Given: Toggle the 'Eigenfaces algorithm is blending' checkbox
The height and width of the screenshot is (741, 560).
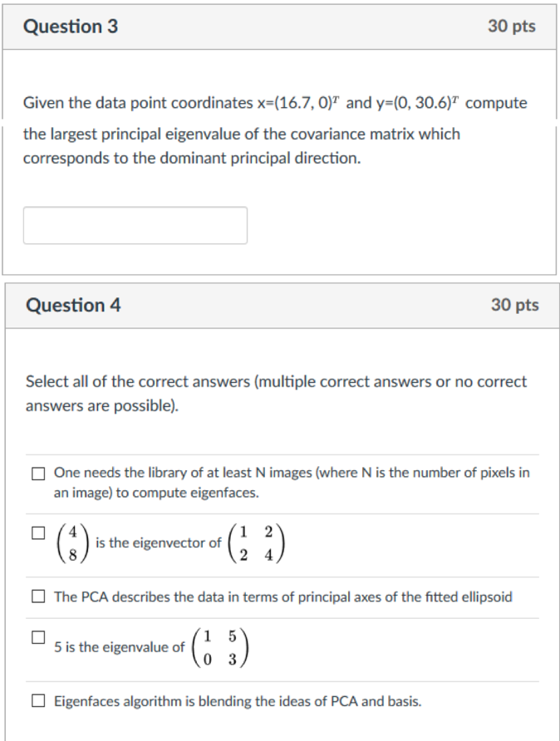Looking at the screenshot, I should click(38, 701).
